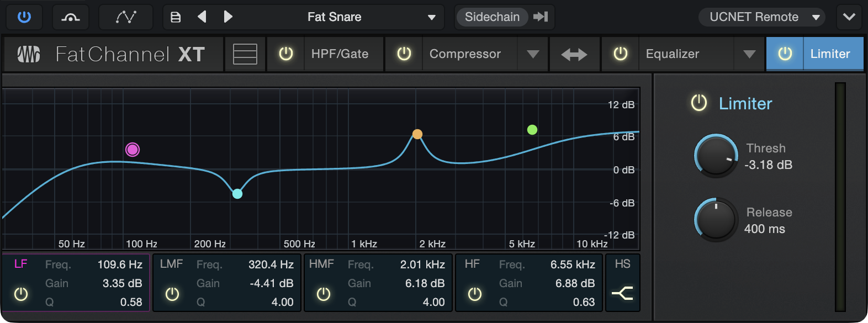Click the Release knob
Image resolution: width=868 pixels, height=323 pixels.
pos(716,220)
